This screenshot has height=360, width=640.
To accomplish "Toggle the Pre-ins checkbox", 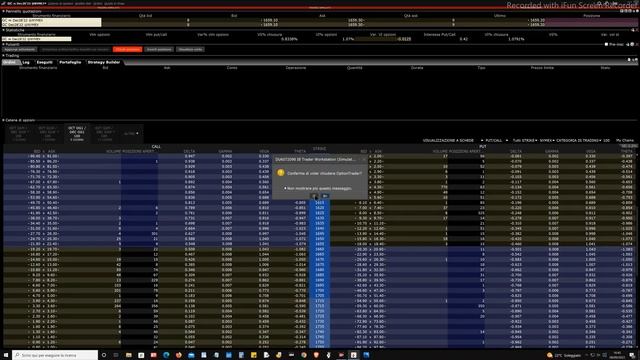I will click(x=606, y=44).
